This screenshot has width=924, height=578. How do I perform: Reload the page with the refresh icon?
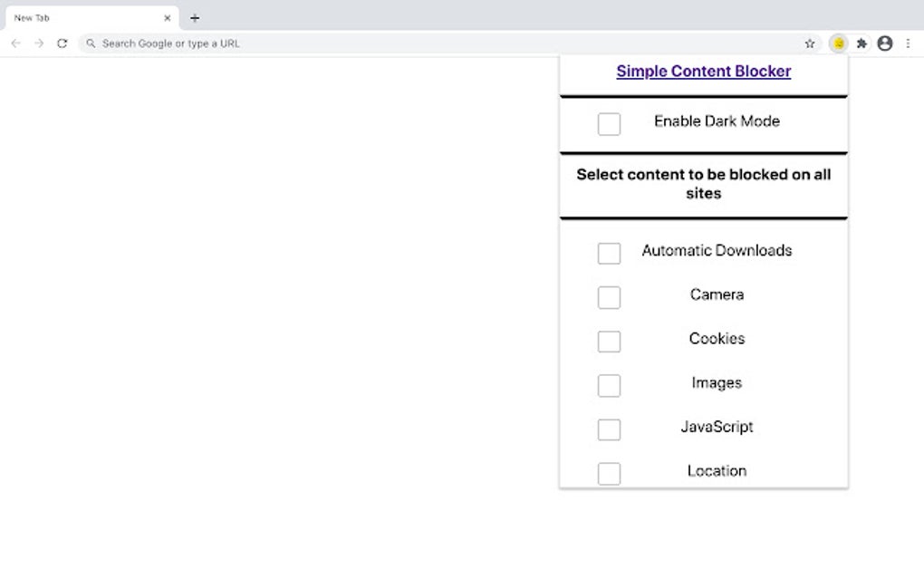click(x=62, y=43)
